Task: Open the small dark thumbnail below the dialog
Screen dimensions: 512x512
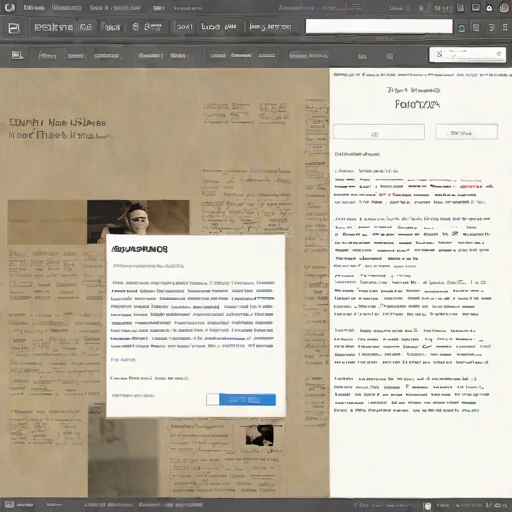Action: click(259, 435)
